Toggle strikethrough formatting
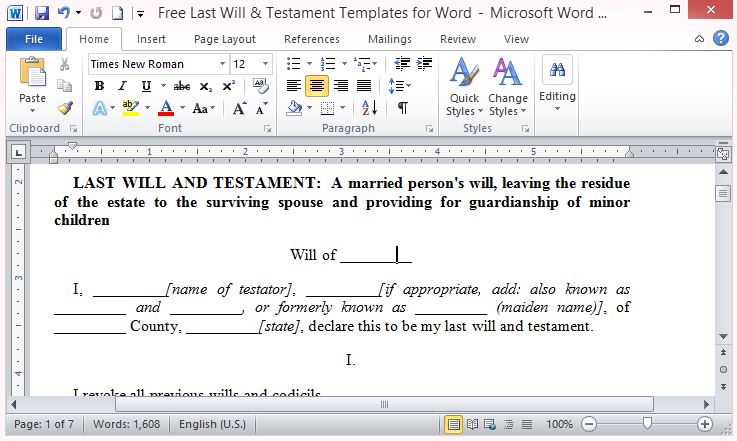This screenshot has height=441, width=737. [182, 86]
